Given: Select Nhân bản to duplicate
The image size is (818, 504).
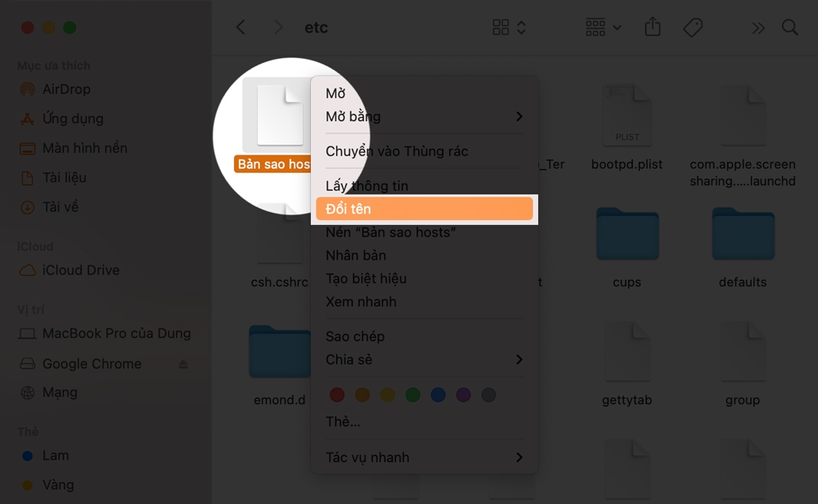Looking at the screenshot, I should (424, 255).
